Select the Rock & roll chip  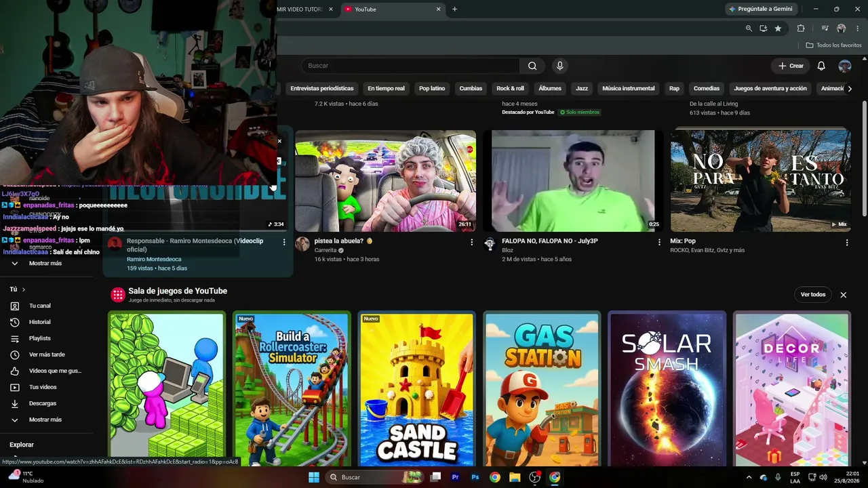coord(510,89)
